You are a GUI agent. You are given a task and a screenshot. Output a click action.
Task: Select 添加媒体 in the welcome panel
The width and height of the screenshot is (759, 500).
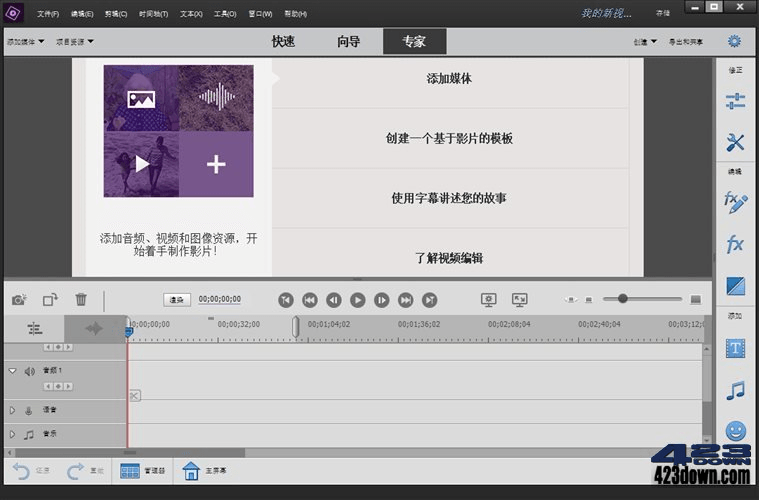[450, 78]
